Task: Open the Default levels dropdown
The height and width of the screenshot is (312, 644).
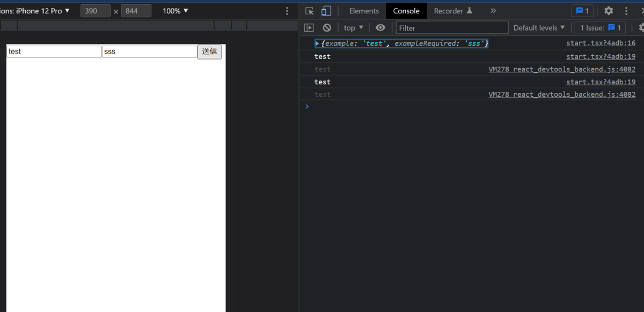Action: [539, 27]
